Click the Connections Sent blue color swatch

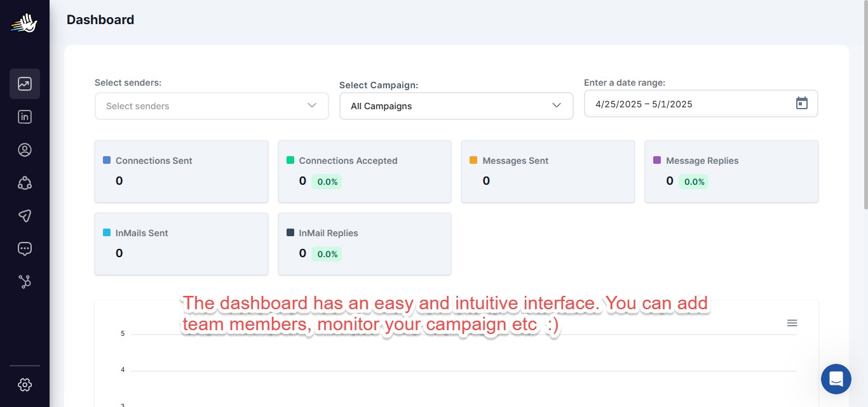click(107, 160)
